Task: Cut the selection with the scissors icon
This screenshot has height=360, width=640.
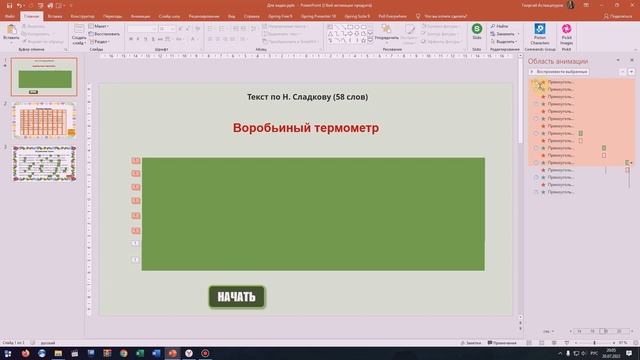Action: [x=25, y=26]
